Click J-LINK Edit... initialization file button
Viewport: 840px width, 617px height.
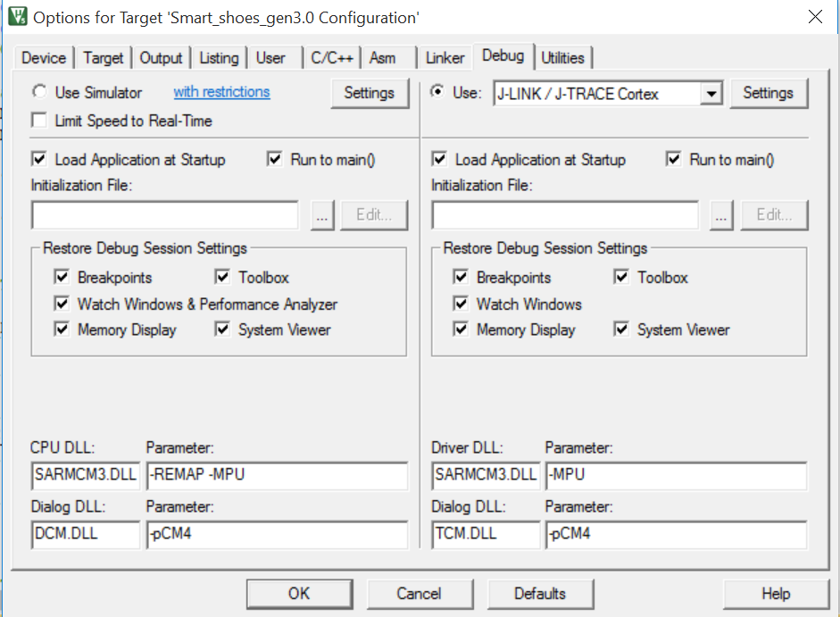click(x=774, y=215)
